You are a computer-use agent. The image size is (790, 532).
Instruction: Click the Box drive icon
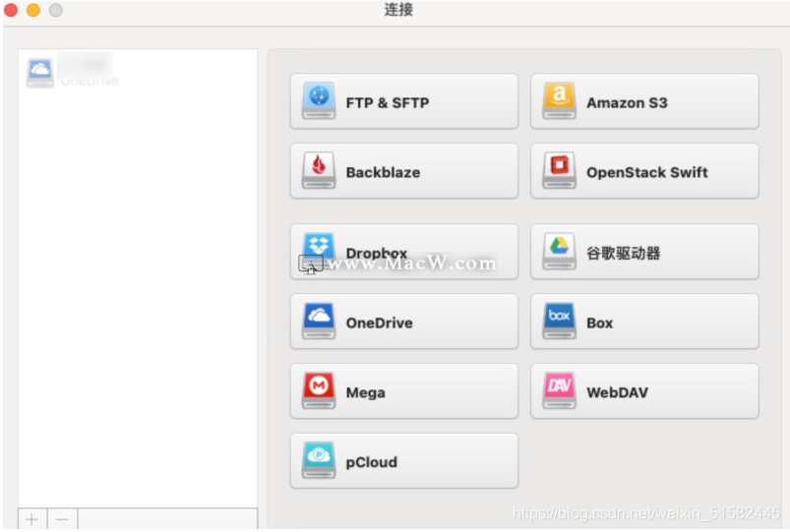click(559, 321)
